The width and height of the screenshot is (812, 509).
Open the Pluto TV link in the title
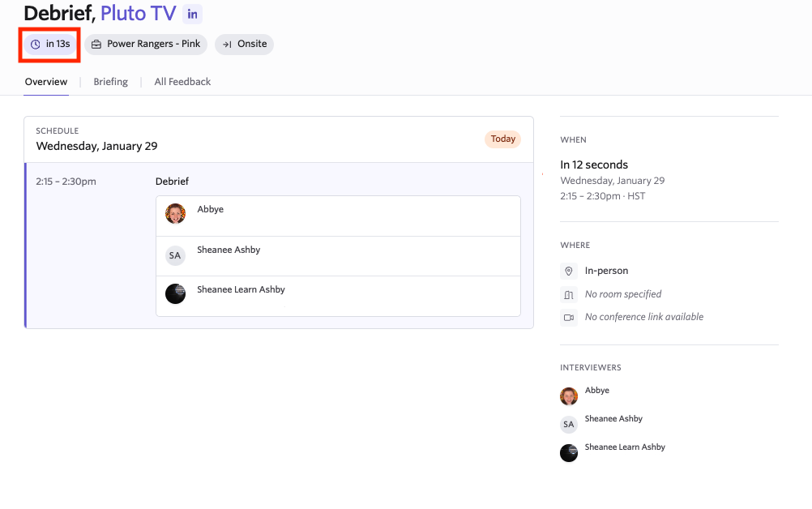(138, 14)
